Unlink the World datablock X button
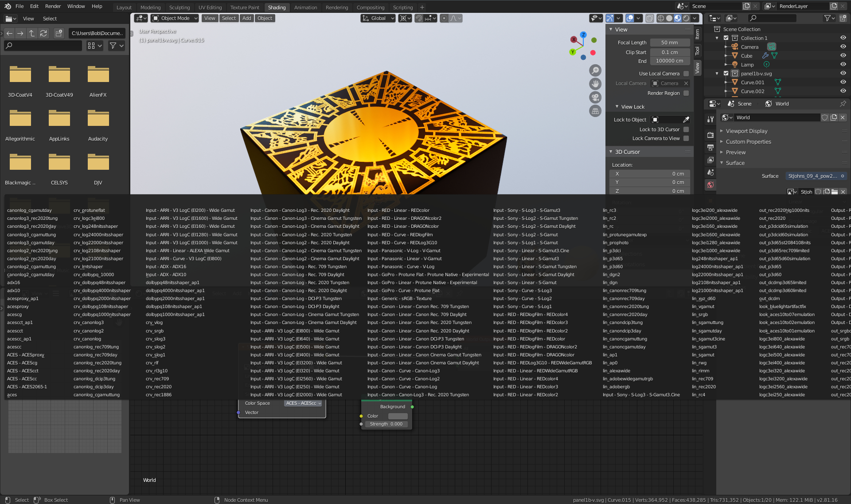Viewport: 851px width, 504px height. (x=843, y=117)
